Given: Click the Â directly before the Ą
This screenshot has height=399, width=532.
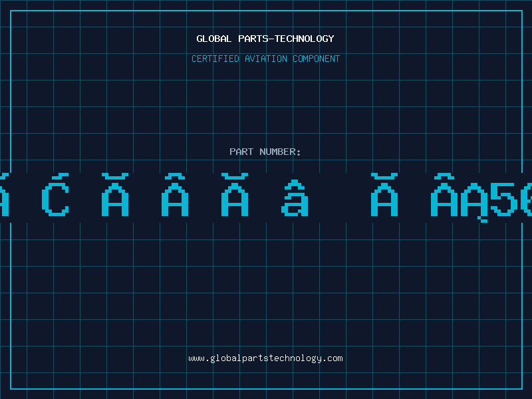Looking at the screenshot, I should [x=444, y=198].
